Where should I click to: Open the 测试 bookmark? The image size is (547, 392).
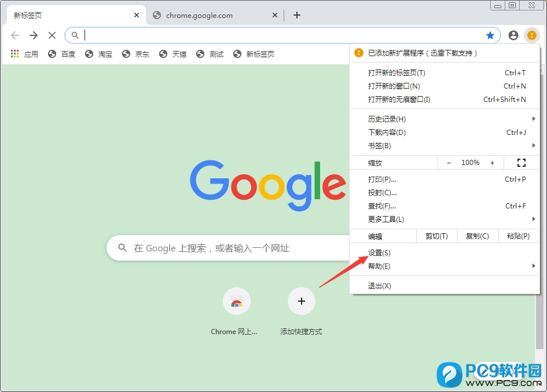click(x=210, y=54)
